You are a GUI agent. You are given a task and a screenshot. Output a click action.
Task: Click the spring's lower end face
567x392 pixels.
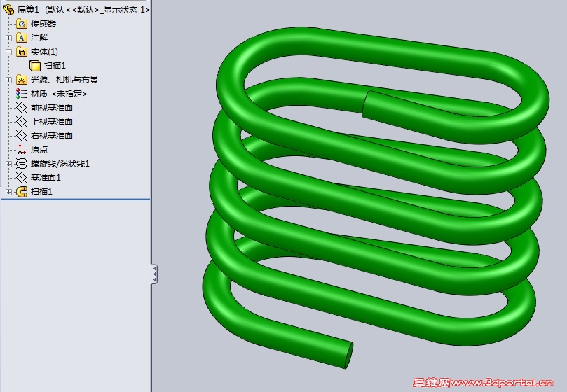tap(349, 355)
